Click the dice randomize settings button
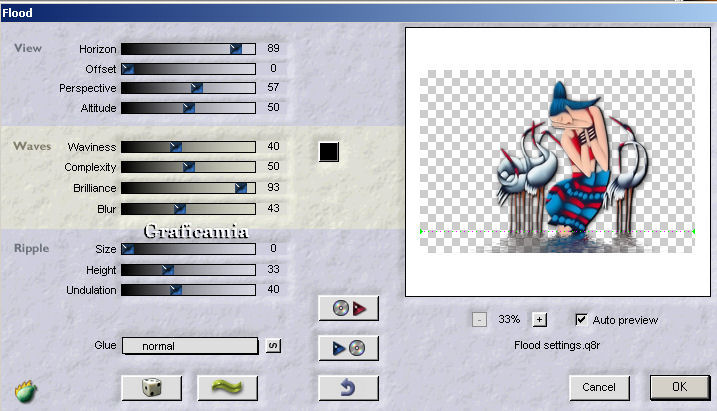 click(152, 388)
